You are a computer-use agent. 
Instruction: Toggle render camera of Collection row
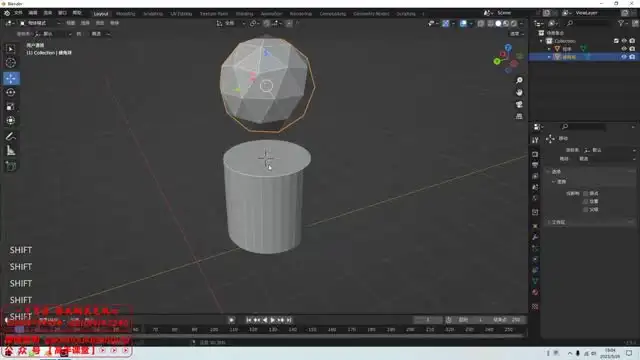point(632,41)
